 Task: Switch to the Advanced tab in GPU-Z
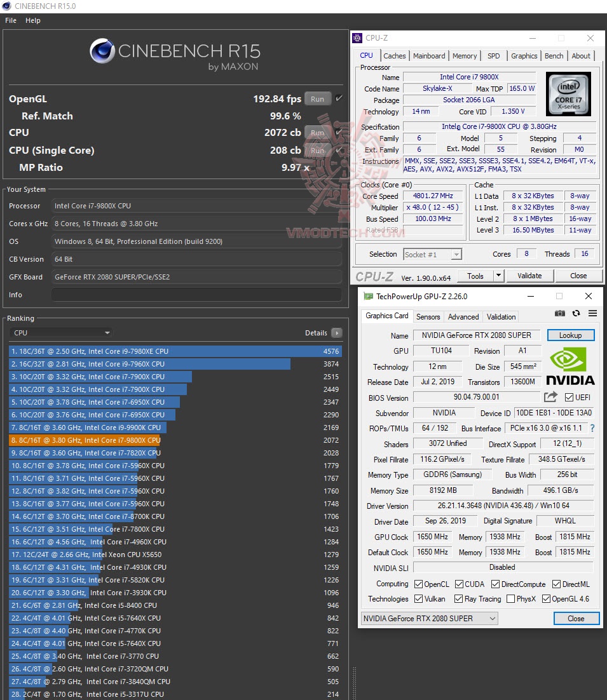(463, 316)
